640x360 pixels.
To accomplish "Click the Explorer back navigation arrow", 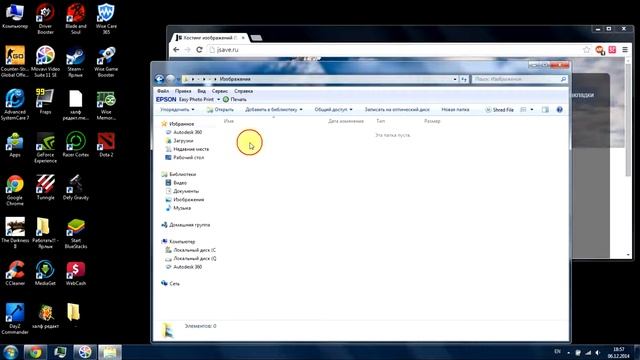I will (x=160, y=79).
